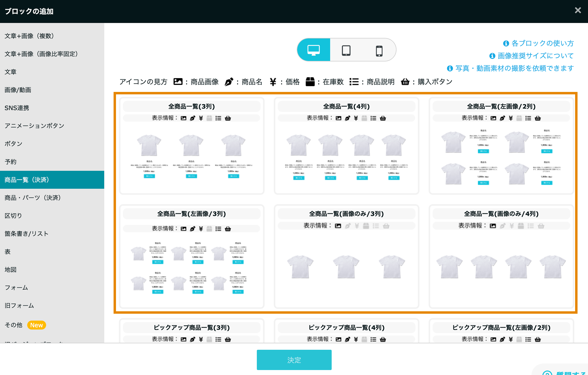Screen dimensions: 588x375
Task: Click basket icon in 全商品一覧(3列) card
Action: click(x=228, y=118)
